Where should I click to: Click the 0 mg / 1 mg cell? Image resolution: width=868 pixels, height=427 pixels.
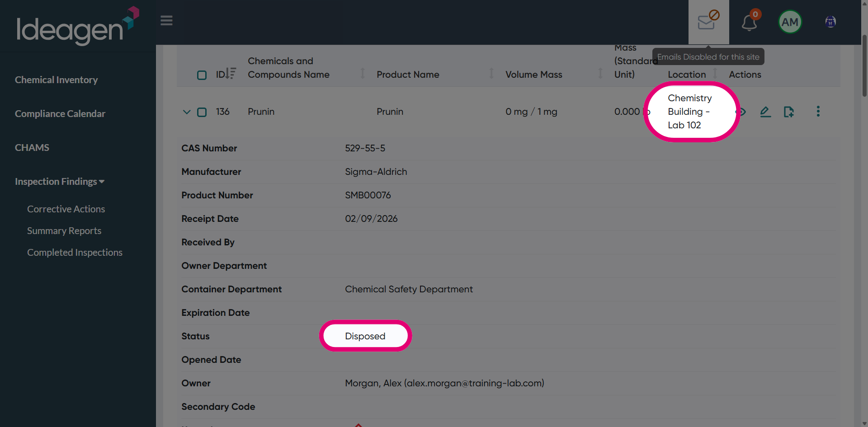tap(531, 112)
